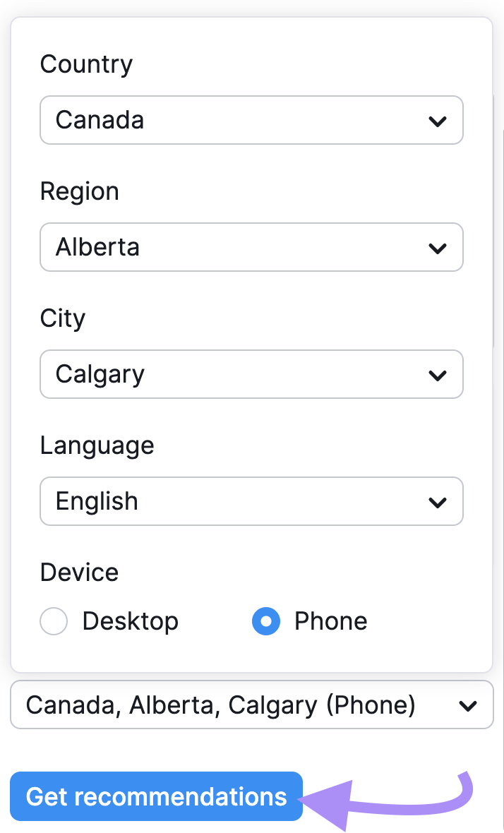Viewport: 504px width, 833px height.
Task: Click the chevron arrow in Region field
Action: (x=438, y=248)
